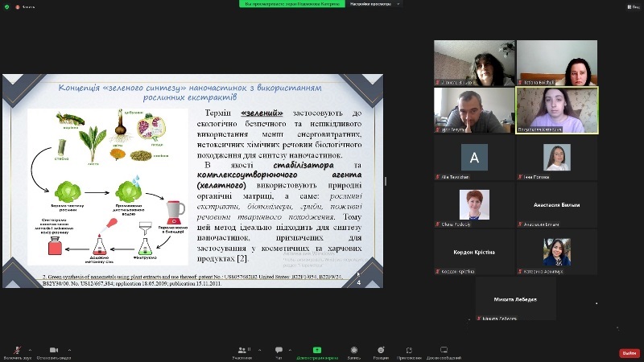Image resolution: width=644 pixels, height=362 pixels.
Task: Click the Микита Лебедєв participant tile
Action: pos(516,298)
